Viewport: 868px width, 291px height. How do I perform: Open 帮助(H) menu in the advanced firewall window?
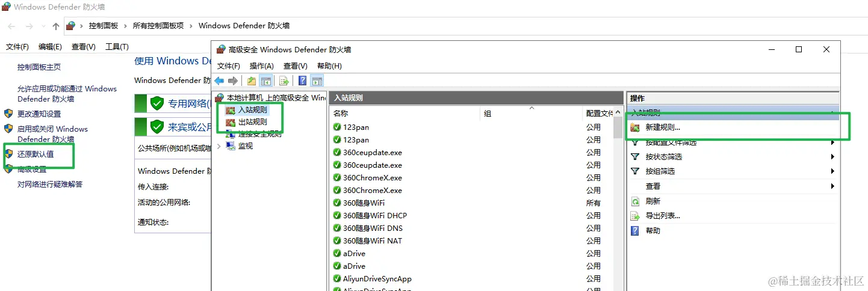[329, 66]
